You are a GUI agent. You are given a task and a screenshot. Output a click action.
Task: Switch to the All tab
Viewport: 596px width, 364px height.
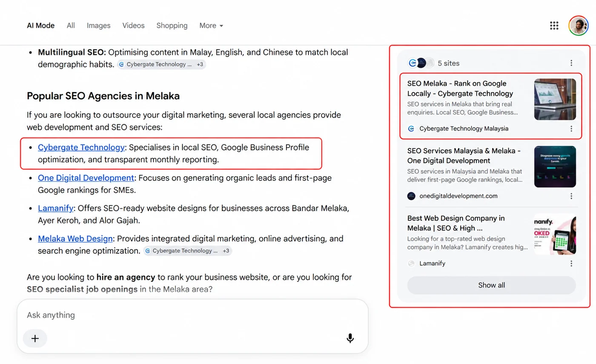point(71,26)
